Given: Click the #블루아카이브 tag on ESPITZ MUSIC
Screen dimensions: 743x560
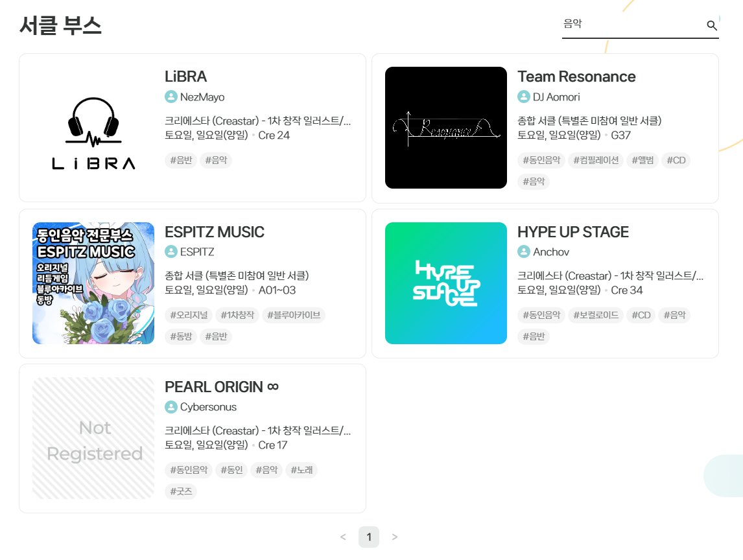Looking at the screenshot, I should pyautogui.click(x=294, y=315).
